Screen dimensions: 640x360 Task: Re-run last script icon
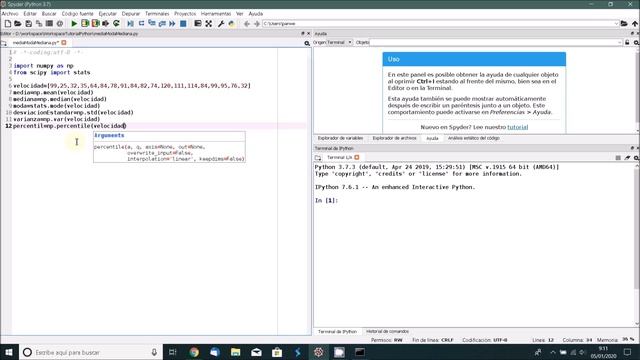click(x=116, y=24)
